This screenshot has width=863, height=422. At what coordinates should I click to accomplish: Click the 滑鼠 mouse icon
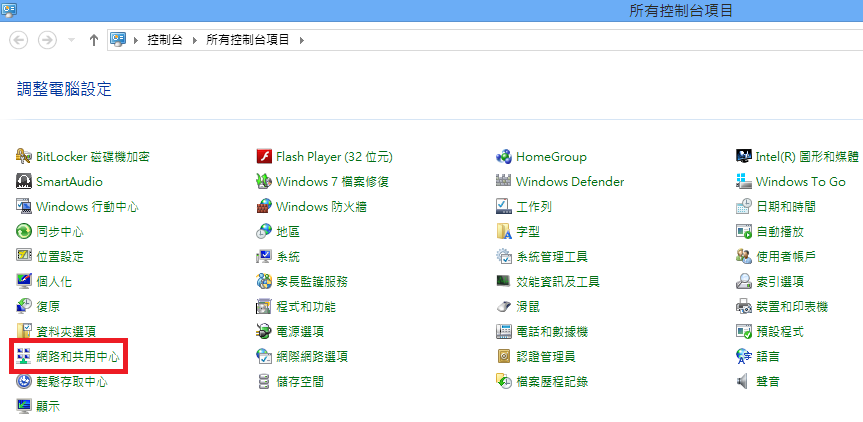[x=504, y=306]
